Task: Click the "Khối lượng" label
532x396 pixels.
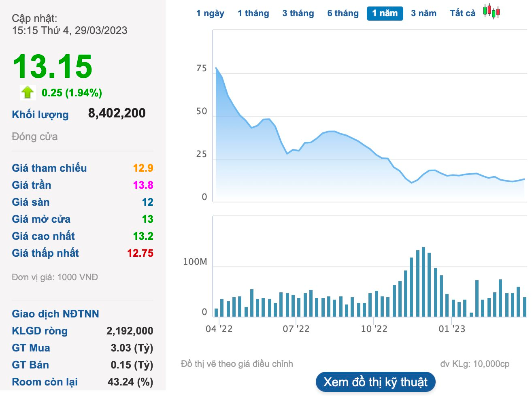Action: [39, 115]
